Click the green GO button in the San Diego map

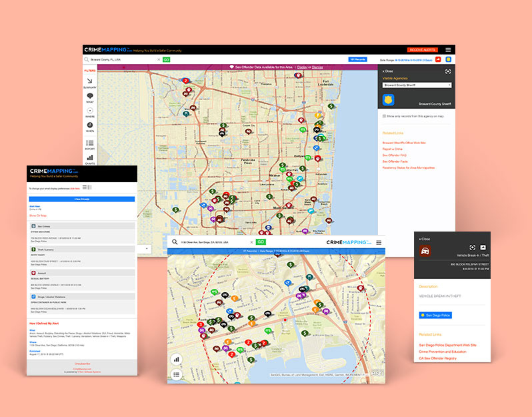(x=261, y=242)
